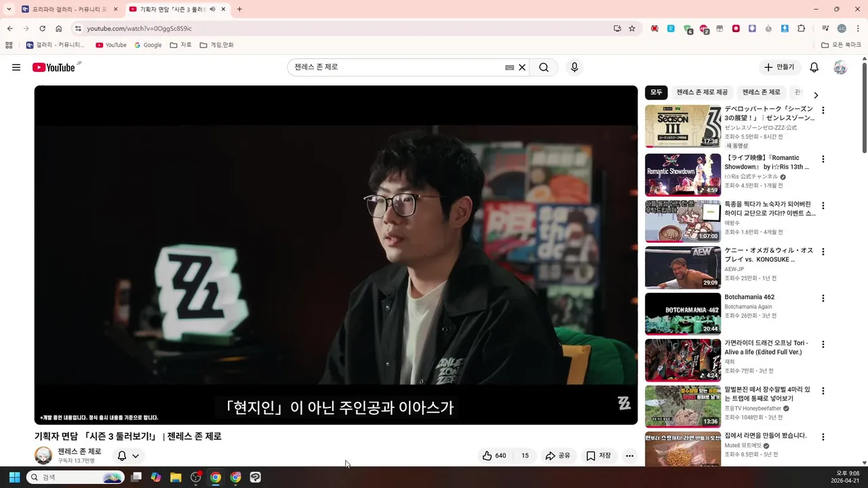Close the 기획자 면담 YouTube tab
The height and width of the screenshot is (488, 868).
224,9
